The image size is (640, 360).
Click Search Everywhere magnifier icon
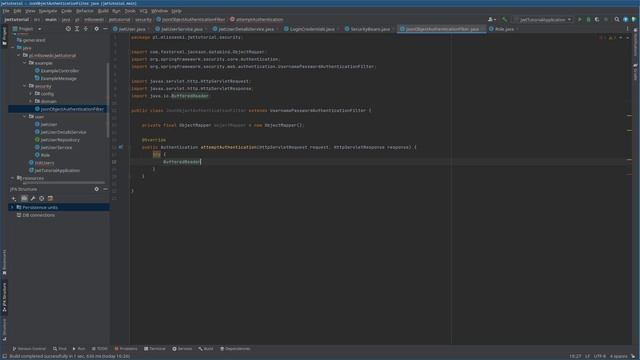[x=617, y=19]
